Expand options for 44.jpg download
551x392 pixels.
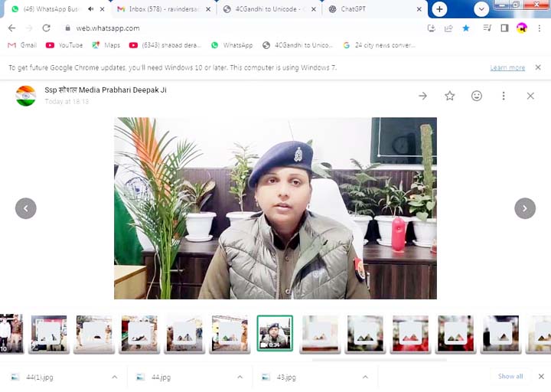click(x=240, y=377)
